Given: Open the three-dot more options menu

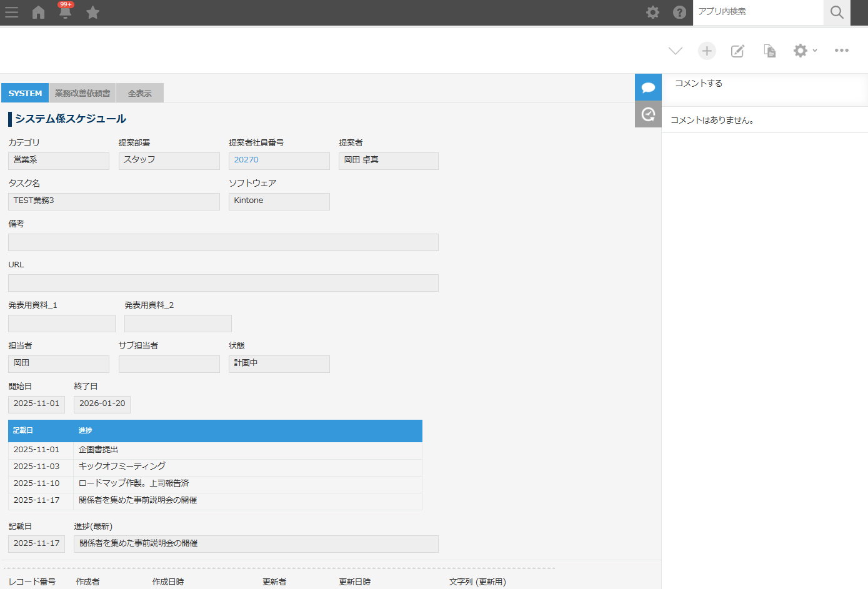Looking at the screenshot, I should tap(841, 51).
